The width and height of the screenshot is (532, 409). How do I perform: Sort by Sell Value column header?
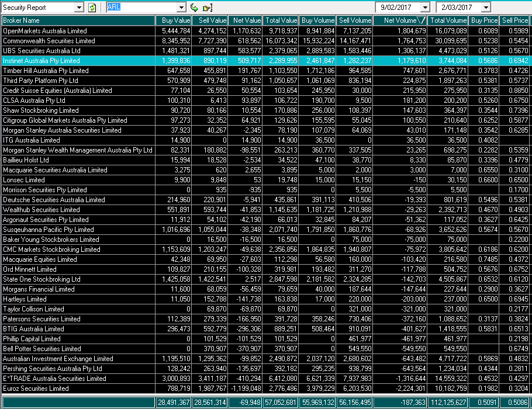(x=210, y=20)
